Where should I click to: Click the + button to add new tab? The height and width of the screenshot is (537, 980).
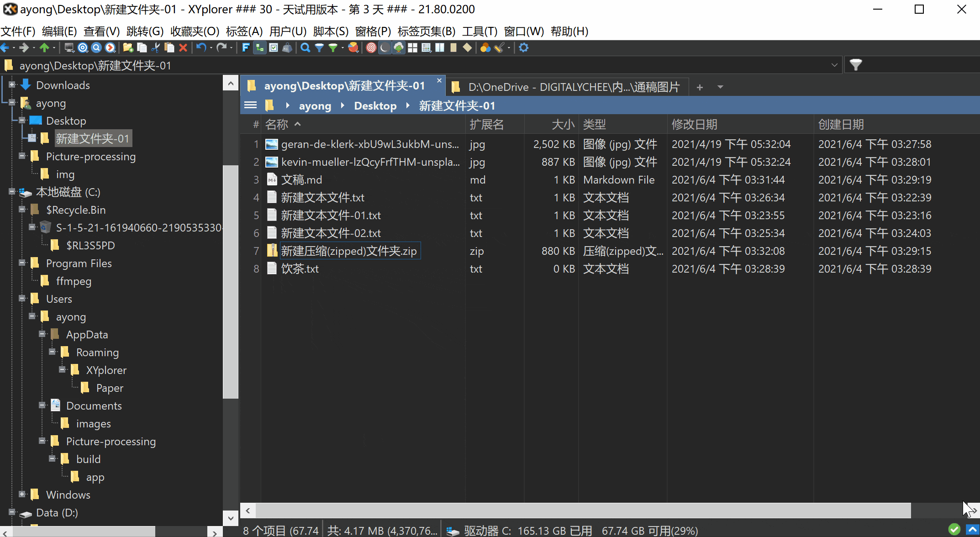point(700,87)
